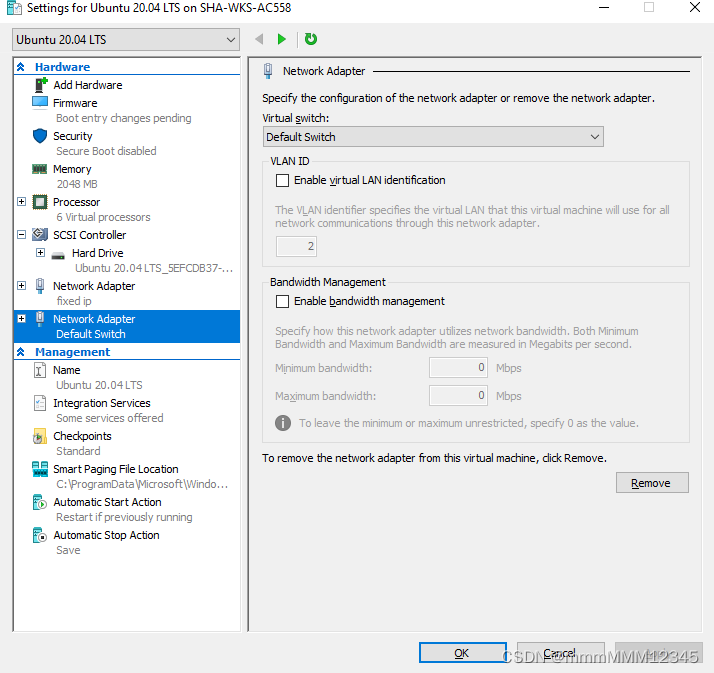This screenshot has width=714, height=673.
Task: Select Firmware in the hardware list
Action: pos(75,103)
